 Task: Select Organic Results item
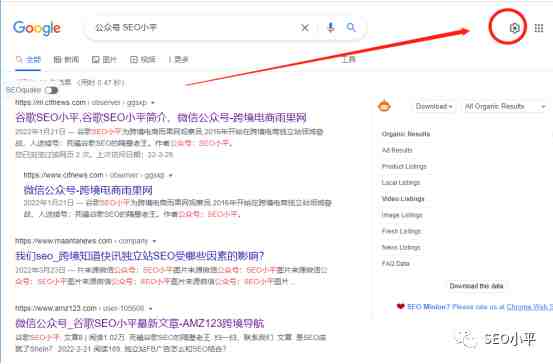point(406,134)
